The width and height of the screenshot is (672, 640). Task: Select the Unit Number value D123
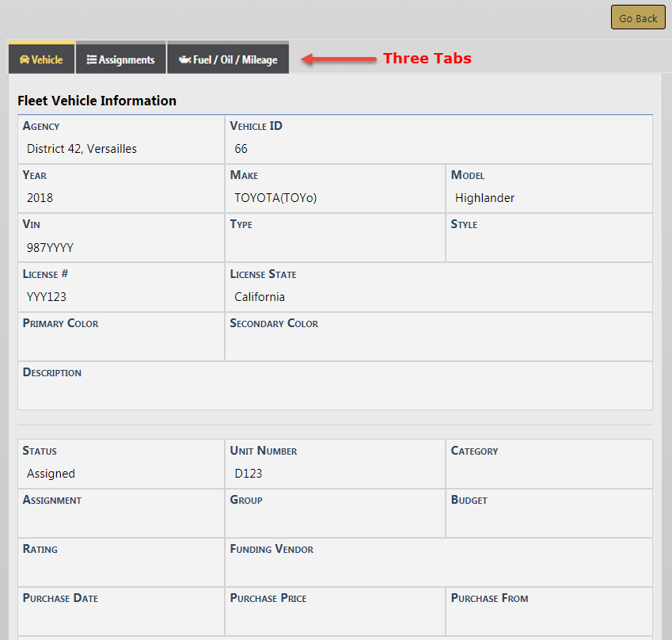coord(248,474)
